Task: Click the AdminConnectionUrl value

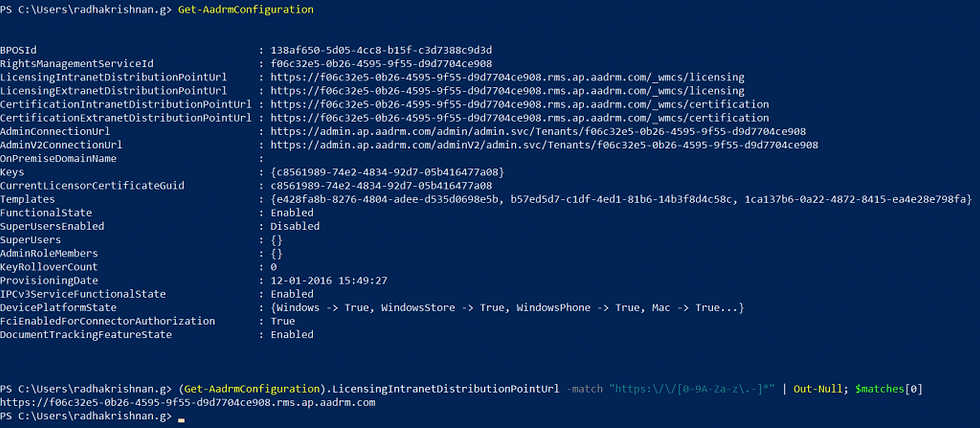Action: tap(538, 132)
